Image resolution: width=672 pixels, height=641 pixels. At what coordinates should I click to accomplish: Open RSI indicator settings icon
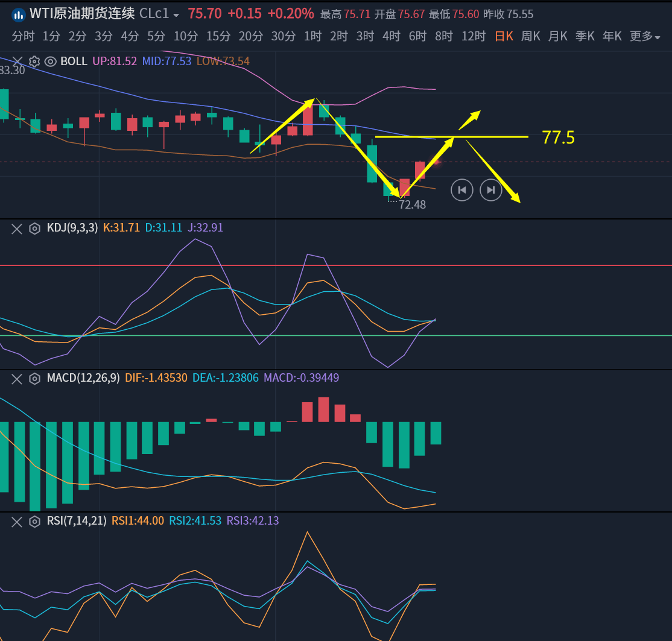[x=34, y=522]
